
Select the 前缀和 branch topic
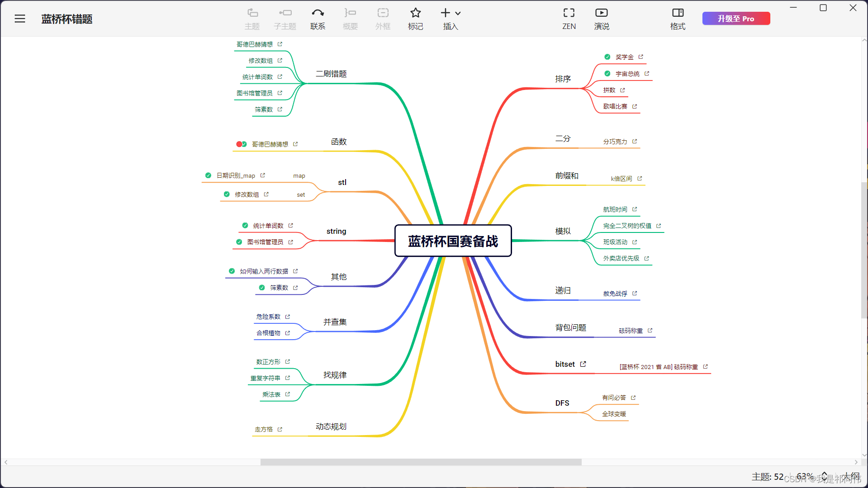click(567, 175)
